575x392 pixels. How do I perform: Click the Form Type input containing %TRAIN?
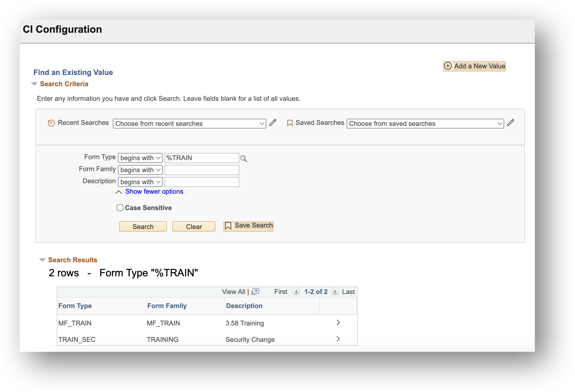click(202, 158)
